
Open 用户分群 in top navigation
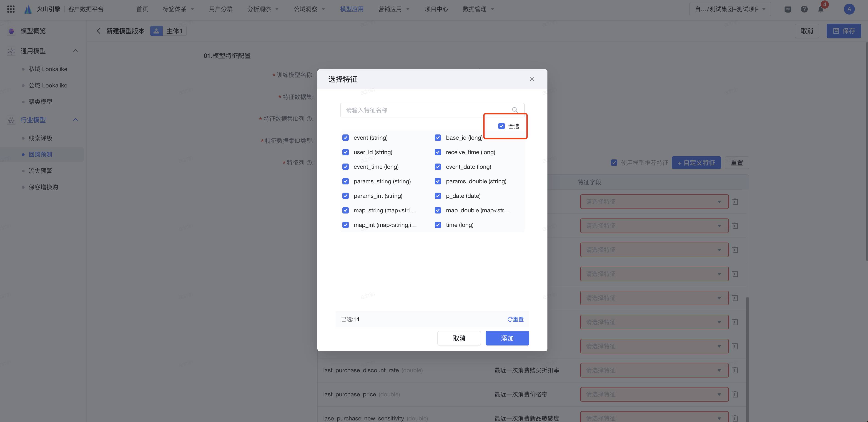[x=221, y=9]
